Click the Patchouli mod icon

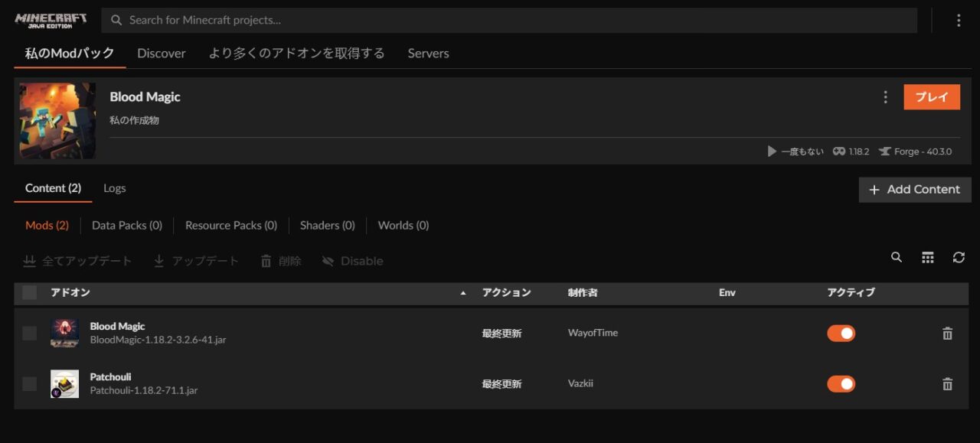pos(64,384)
